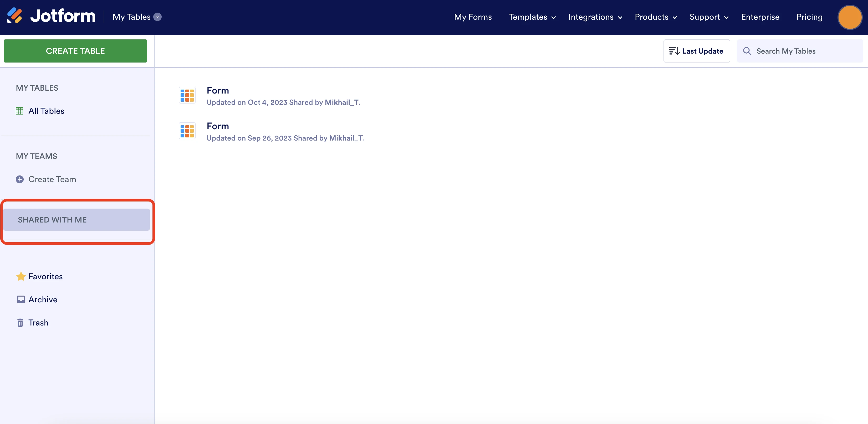Focus the Search My Tables field
The image size is (868, 424).
click(x=800, y=51)
